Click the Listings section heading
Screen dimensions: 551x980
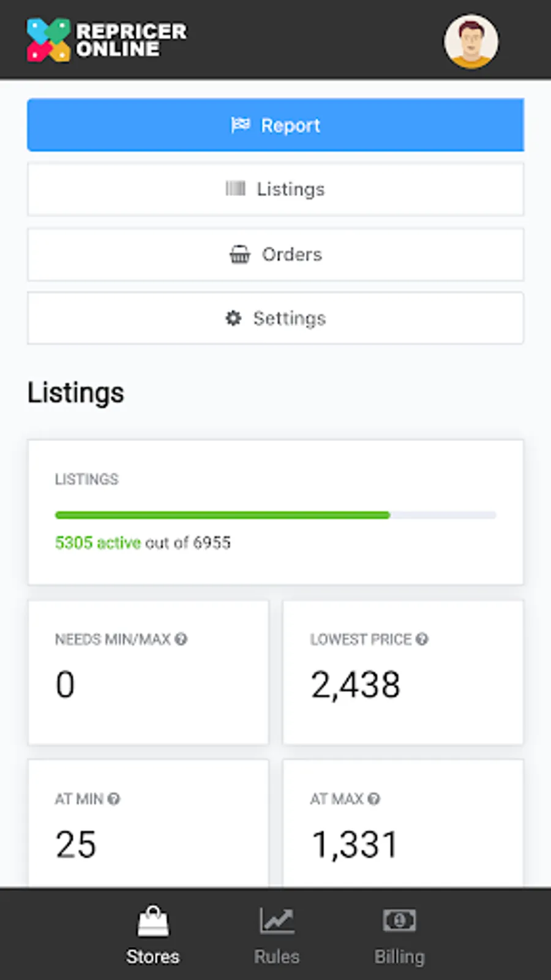(76, 393)
